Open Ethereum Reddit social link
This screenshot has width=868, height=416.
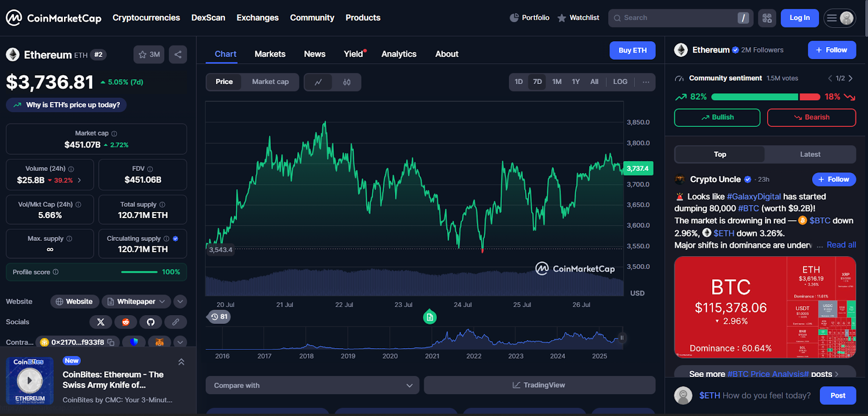[126, 322]
